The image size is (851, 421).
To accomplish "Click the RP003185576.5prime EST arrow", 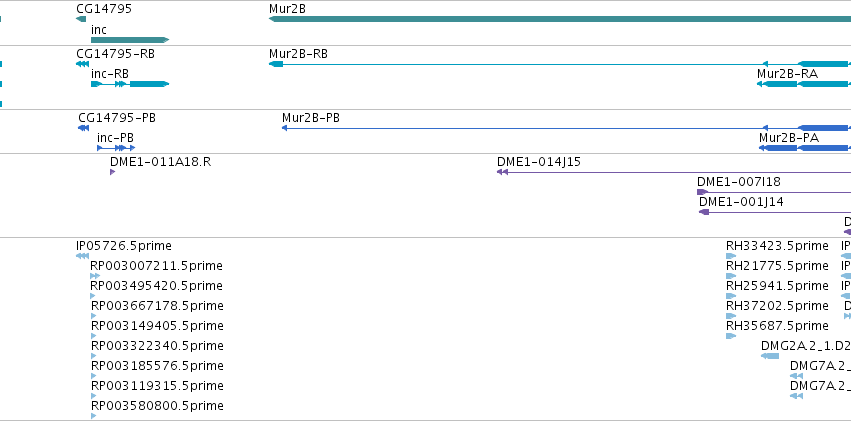I will tap(93, 376).
